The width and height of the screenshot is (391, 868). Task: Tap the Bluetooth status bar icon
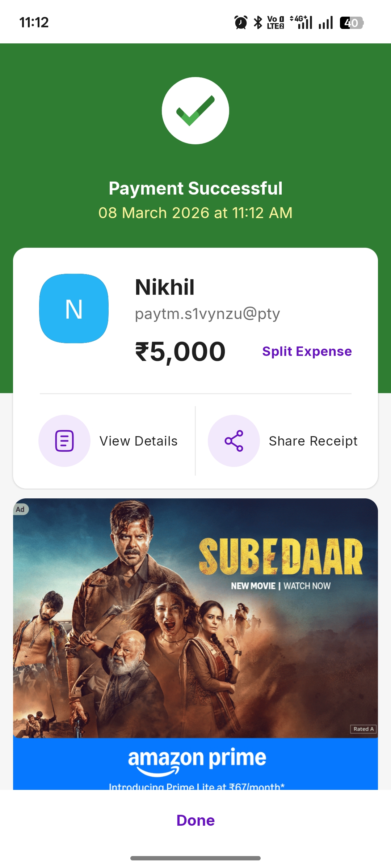(258, 22)
